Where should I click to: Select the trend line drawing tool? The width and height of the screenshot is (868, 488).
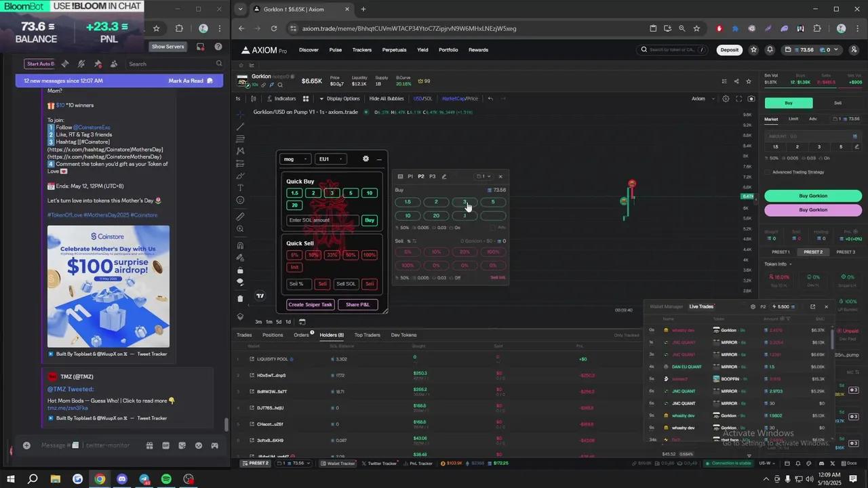pyautogui.click(x=240, y=127)
